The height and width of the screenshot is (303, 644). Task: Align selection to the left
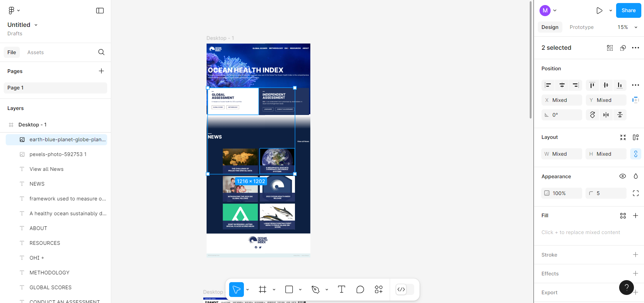pyautogui.click(x=548, y=85)
